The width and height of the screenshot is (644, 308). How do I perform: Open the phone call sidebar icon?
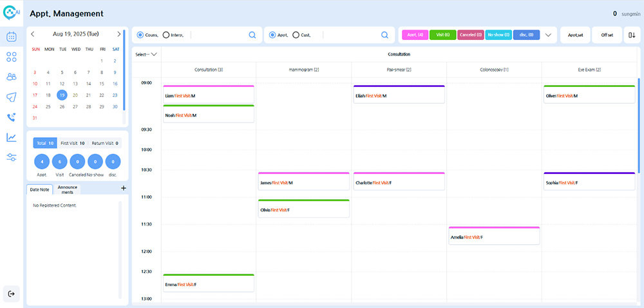pos(12,117)
